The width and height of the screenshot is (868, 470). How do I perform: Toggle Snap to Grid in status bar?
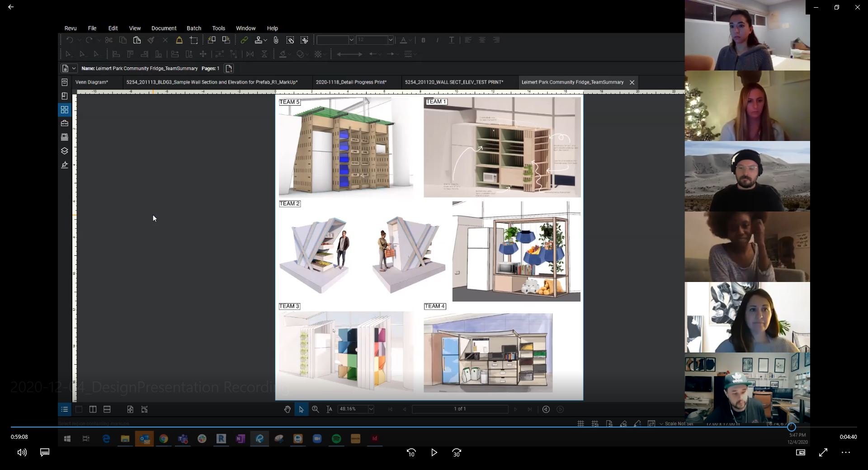pyautogui.click(x=595, y=423)
